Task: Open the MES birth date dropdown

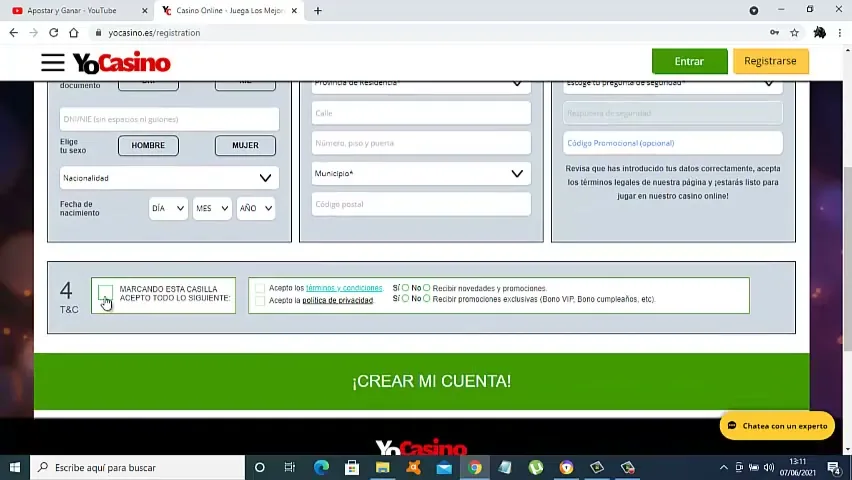Action: pyautogui.click(x=212, y=208)
